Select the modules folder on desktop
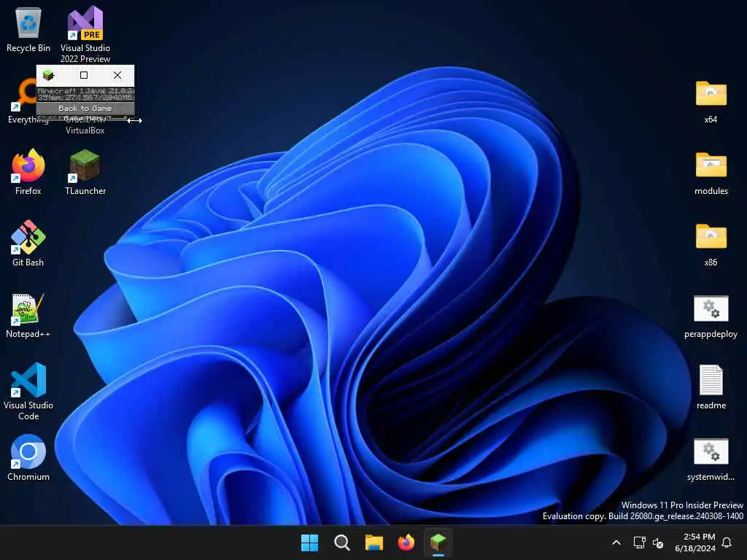Image resolution: width=747 pixels, height=560 pixels. 711,174
